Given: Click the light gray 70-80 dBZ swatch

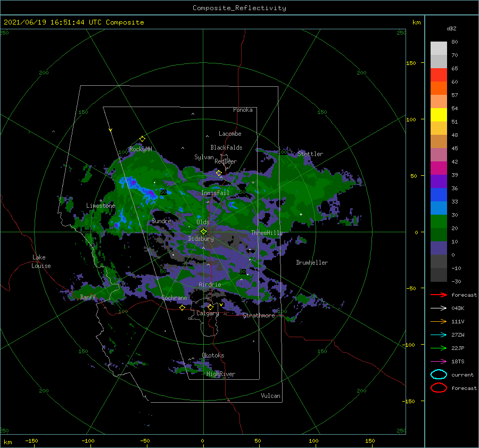Looking at the screenshot, I should point(439,48).
